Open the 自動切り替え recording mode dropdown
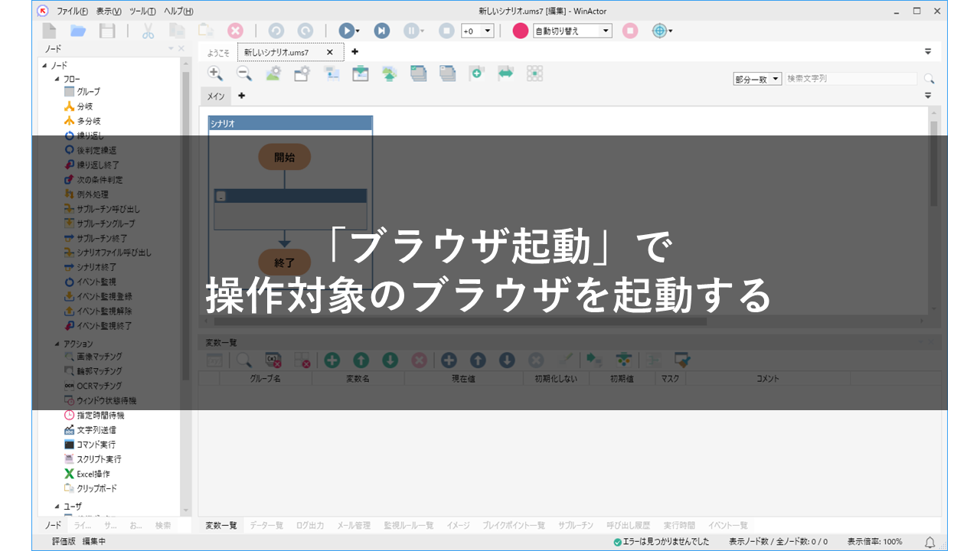The width and height of the screenshot is (980, 551). click(x=606, y=31)
